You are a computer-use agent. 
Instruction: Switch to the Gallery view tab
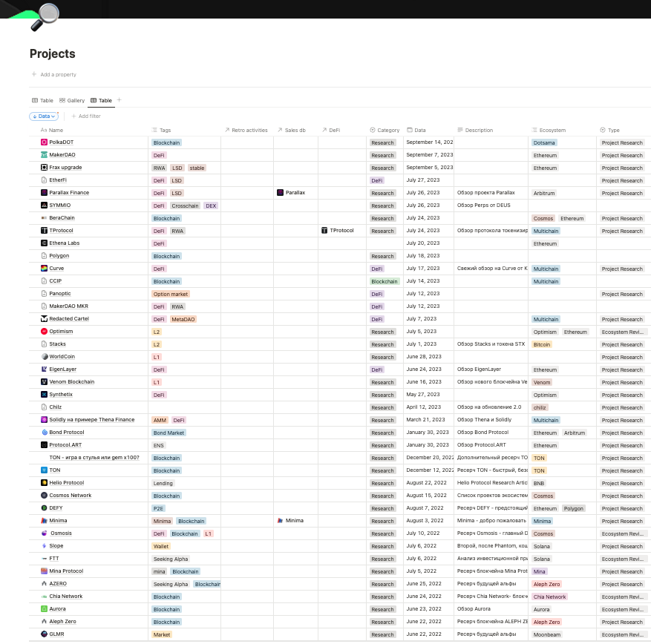point(72,100)
